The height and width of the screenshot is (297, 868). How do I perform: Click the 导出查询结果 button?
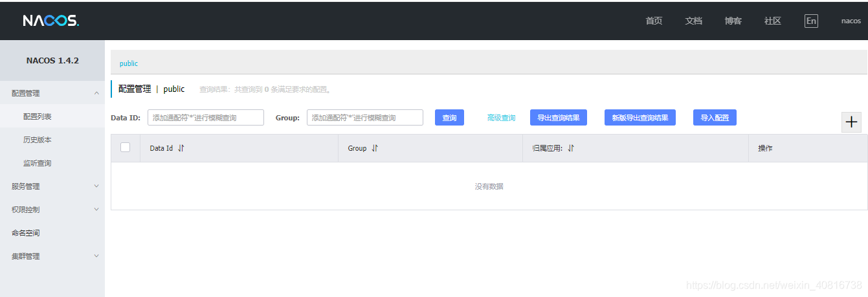559,118
